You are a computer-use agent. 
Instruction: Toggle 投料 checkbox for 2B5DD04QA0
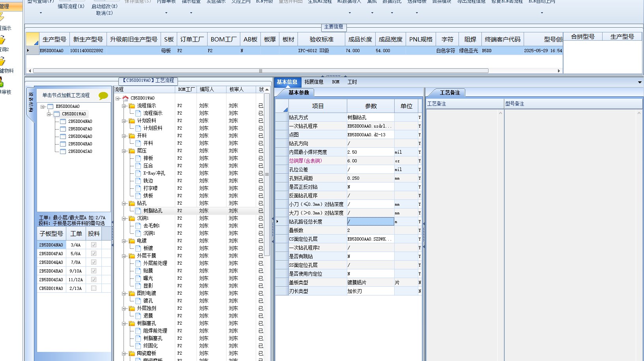click(94, 262)
